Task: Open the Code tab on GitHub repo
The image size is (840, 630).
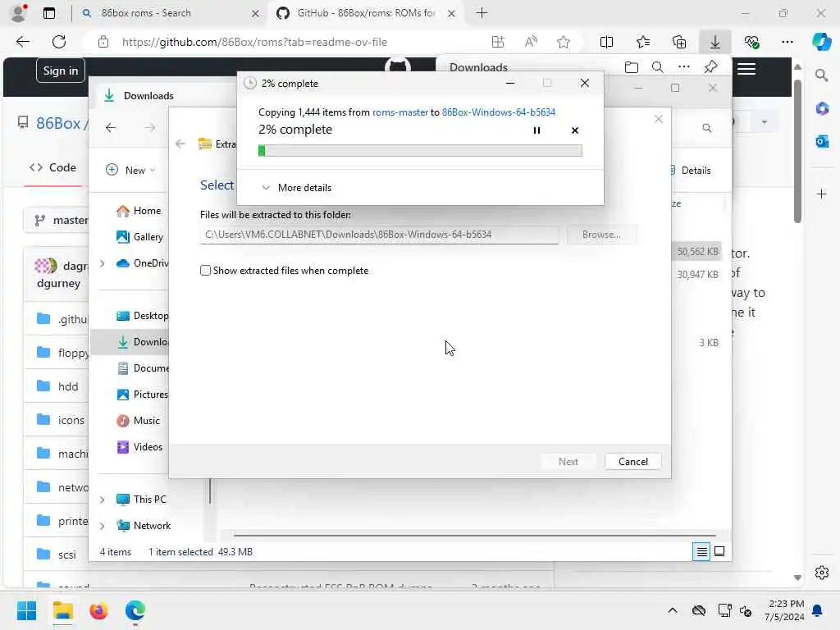Action: pyautogui.click(x=52, y=167)
